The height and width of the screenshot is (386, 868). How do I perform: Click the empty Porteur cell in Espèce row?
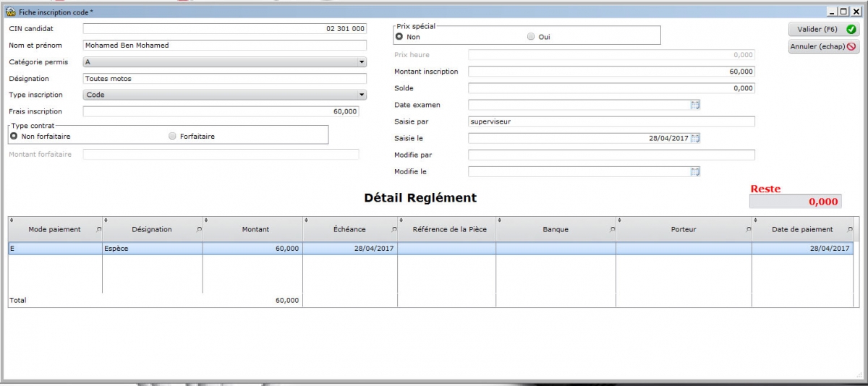point(684,248)
